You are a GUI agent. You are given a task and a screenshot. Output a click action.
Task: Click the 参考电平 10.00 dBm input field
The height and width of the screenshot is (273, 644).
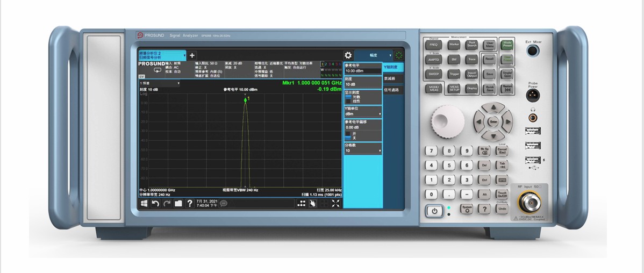pos(362,71)
